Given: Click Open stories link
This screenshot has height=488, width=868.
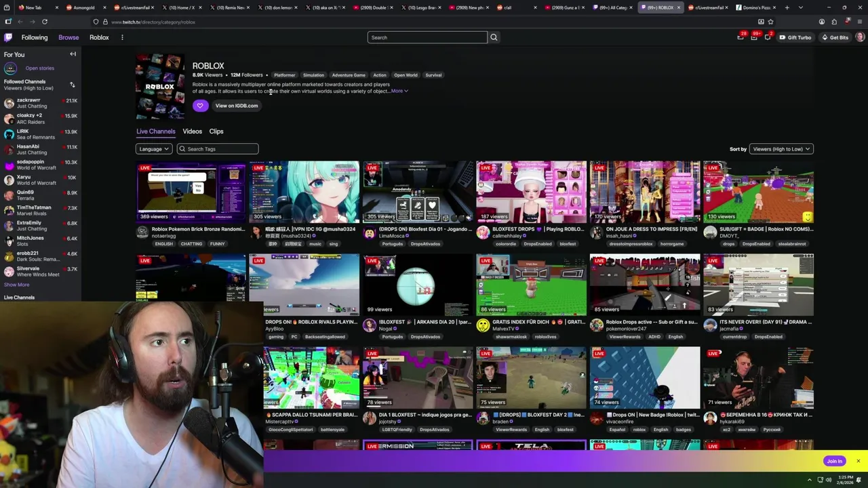Looking at the screenshot, I should pos(40,68).
